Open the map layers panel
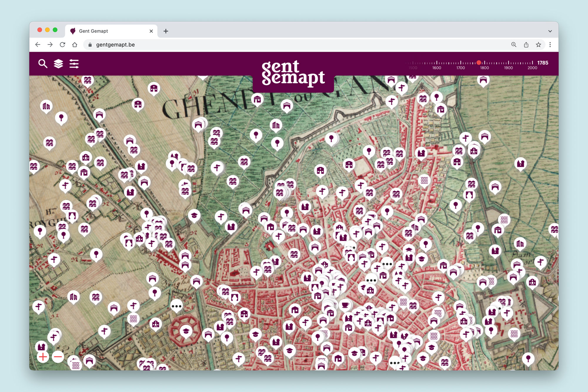This screenshot has width=588, height=392. [59, 64]
